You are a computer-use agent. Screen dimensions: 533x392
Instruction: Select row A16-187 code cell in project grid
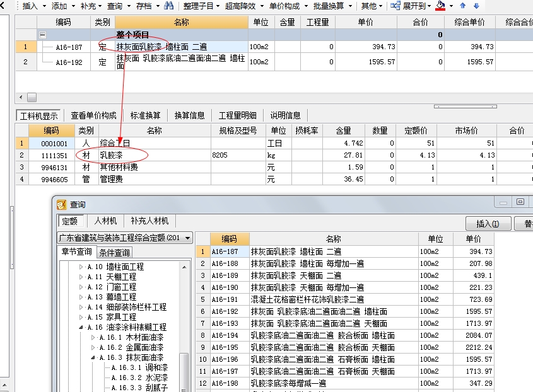(64, 47)
